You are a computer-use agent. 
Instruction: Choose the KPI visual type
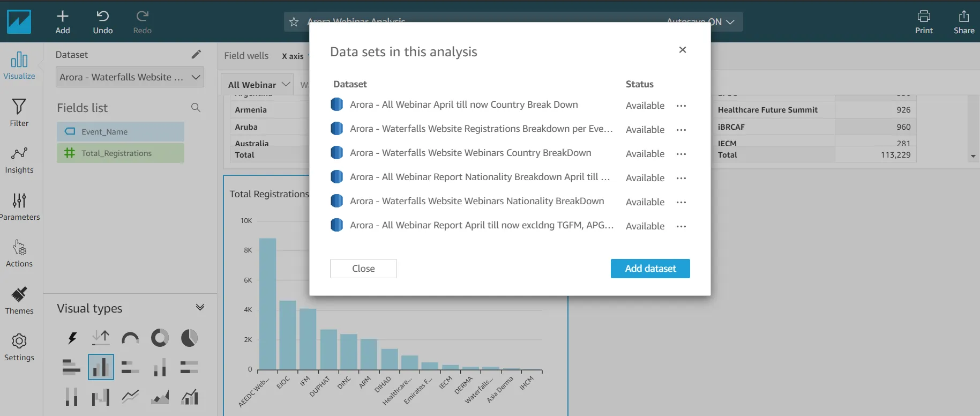101,338
